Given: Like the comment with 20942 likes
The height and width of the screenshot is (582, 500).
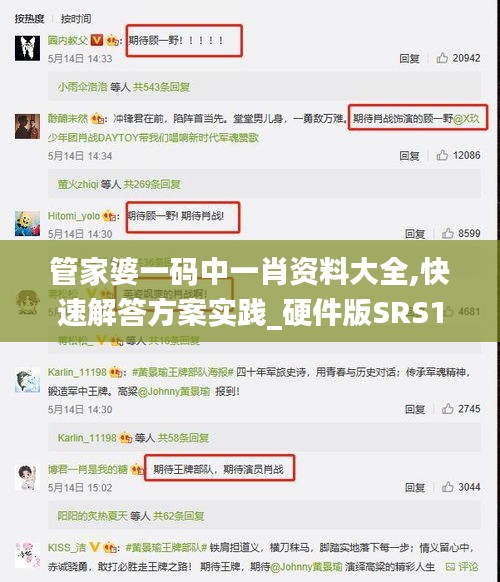Looking at the screenshot, I should click(x=442, y=58).
